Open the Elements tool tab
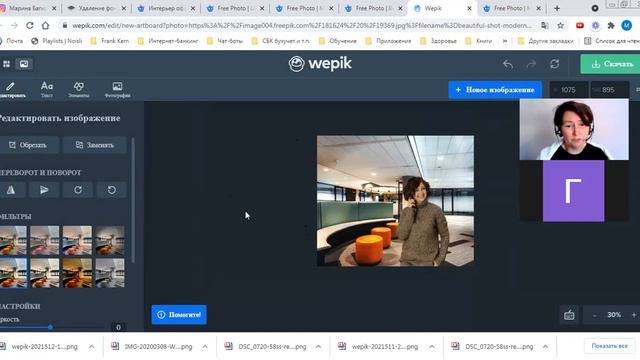 (x=78, y=89)
